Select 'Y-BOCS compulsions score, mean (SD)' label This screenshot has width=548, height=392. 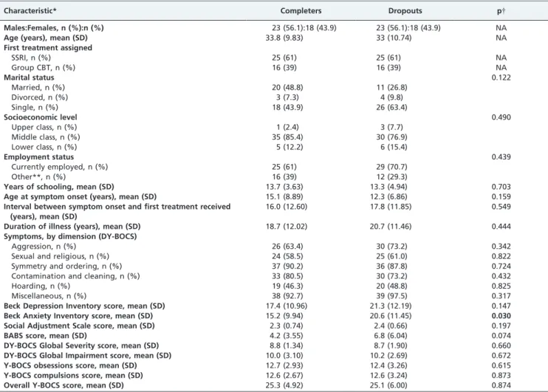pos(73,376)
